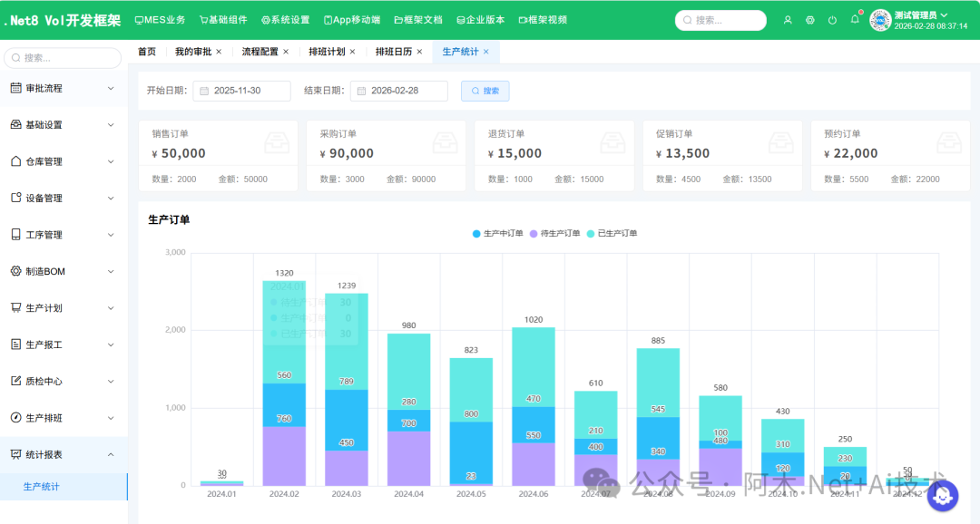Click the production report sidebar icon

pyautogui.click(x=15, y=344)
